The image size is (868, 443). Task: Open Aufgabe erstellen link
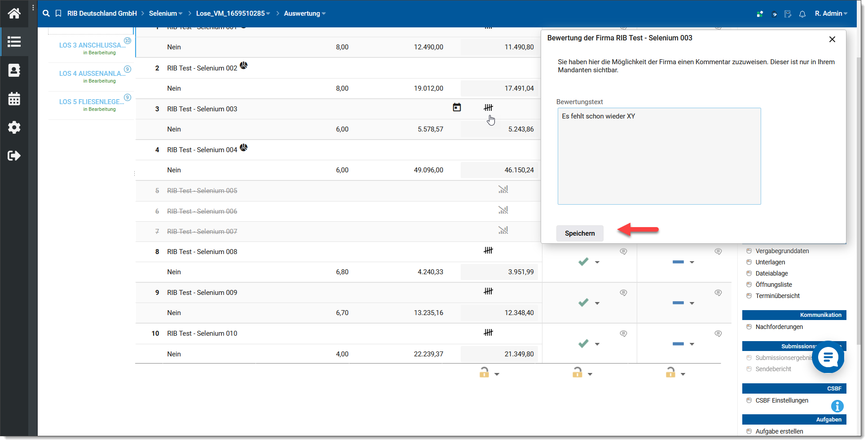point(779,431)
